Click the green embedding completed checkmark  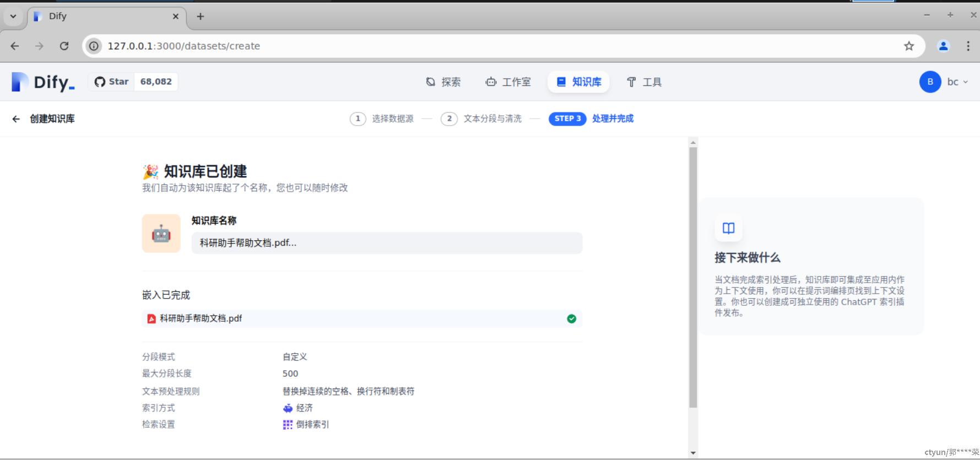coord(571,318)
